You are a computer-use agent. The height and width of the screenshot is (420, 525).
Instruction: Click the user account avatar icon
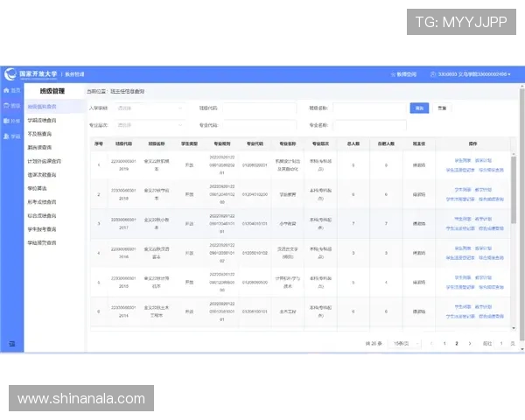point(432,74)
